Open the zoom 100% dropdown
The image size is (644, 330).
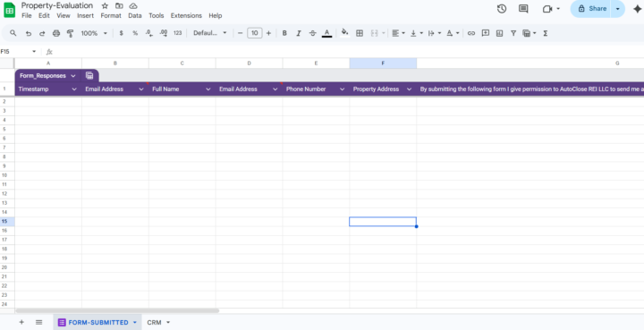94,33
